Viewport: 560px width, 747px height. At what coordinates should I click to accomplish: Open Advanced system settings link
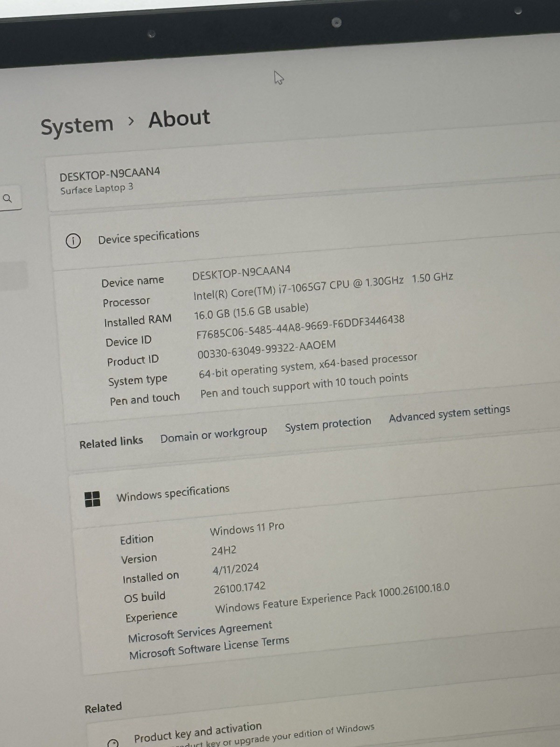[x=449, y=413]
